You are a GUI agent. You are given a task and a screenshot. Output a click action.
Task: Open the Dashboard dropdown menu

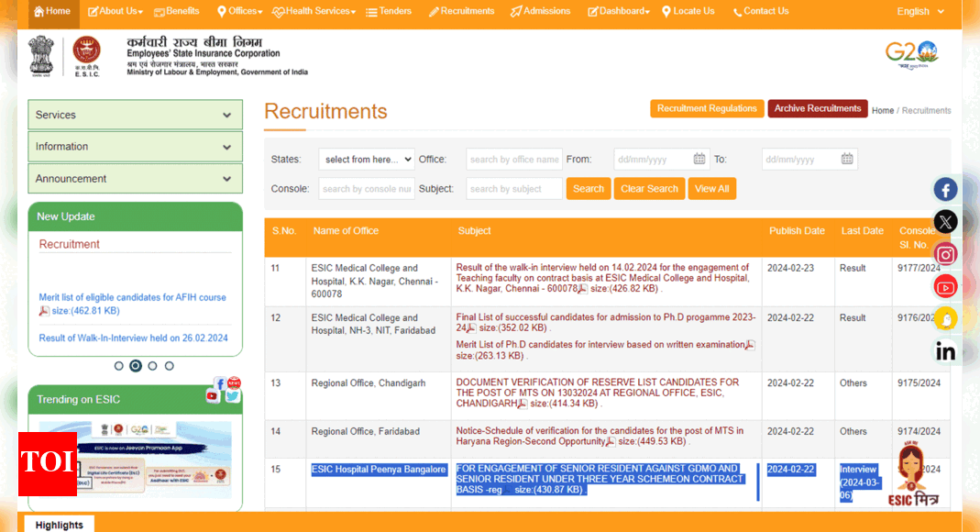[x=619, y=11]
